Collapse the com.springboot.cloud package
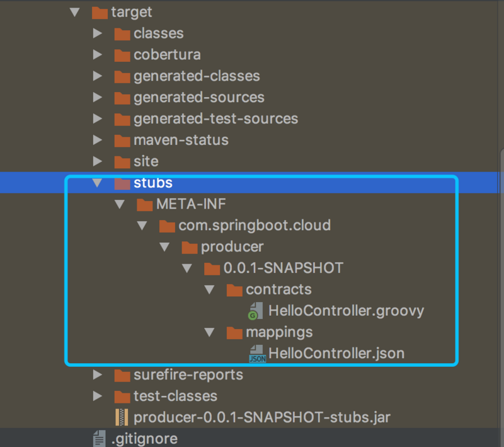The image size is (504, 447). (x=142, y=225)
